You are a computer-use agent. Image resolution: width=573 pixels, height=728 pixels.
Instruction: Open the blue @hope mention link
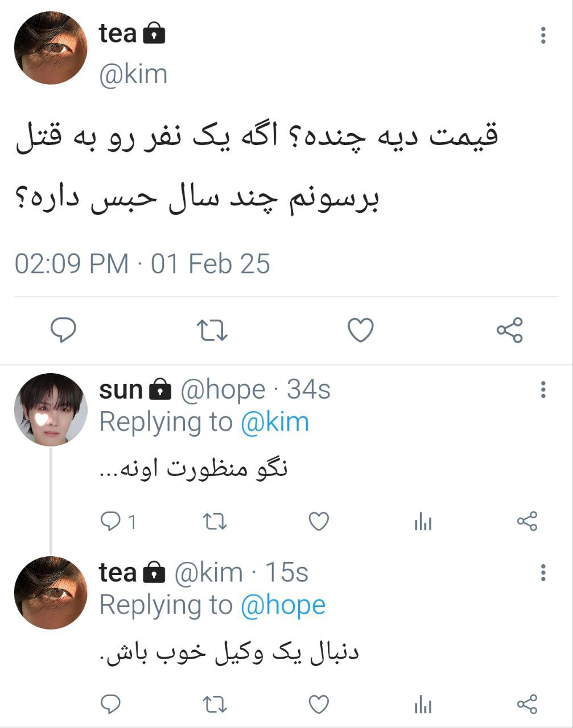283,606
